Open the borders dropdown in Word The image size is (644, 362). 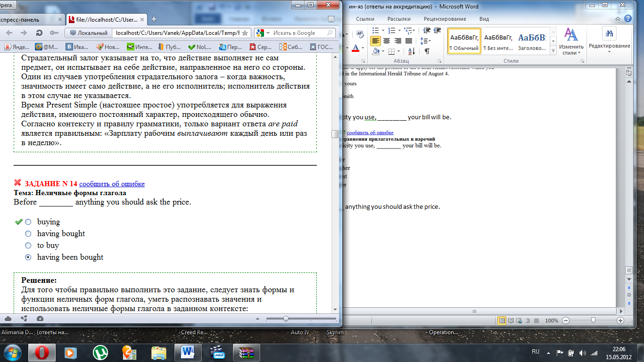[398, 51]
